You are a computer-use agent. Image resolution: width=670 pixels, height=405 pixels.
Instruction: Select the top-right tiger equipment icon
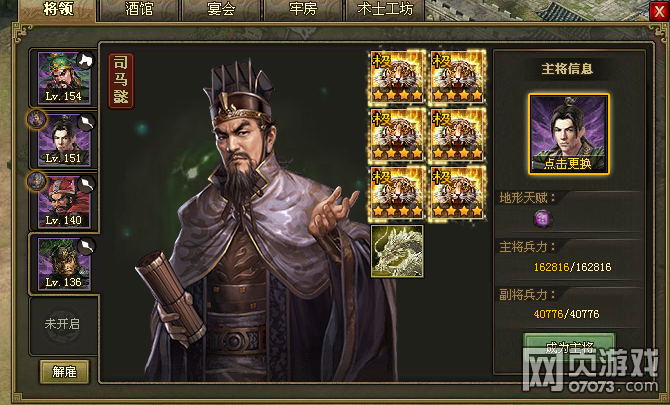[457, 77]
